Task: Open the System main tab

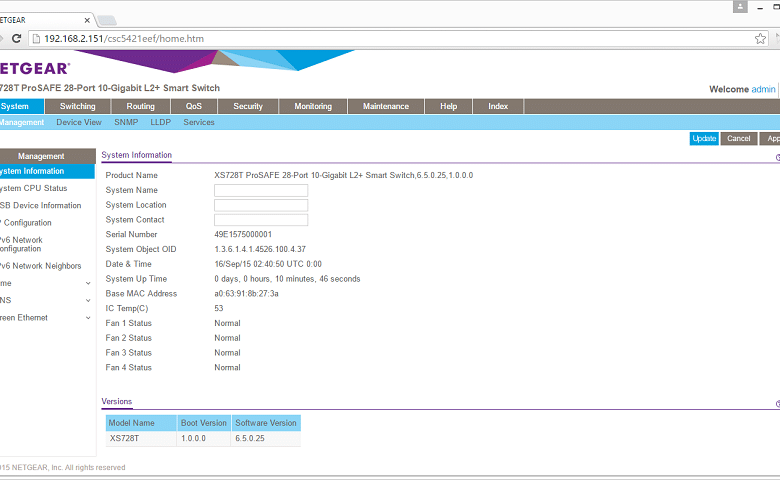Action: (22, 106)
